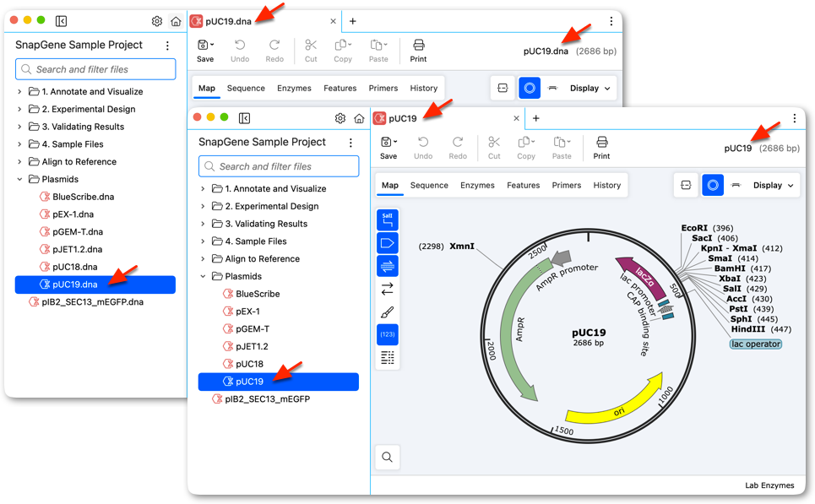The height and width of the screenshot is (504, 815).
Task: Click the dotted-lines layout icon in side toolbar
Action: click(x=387, y=357)
